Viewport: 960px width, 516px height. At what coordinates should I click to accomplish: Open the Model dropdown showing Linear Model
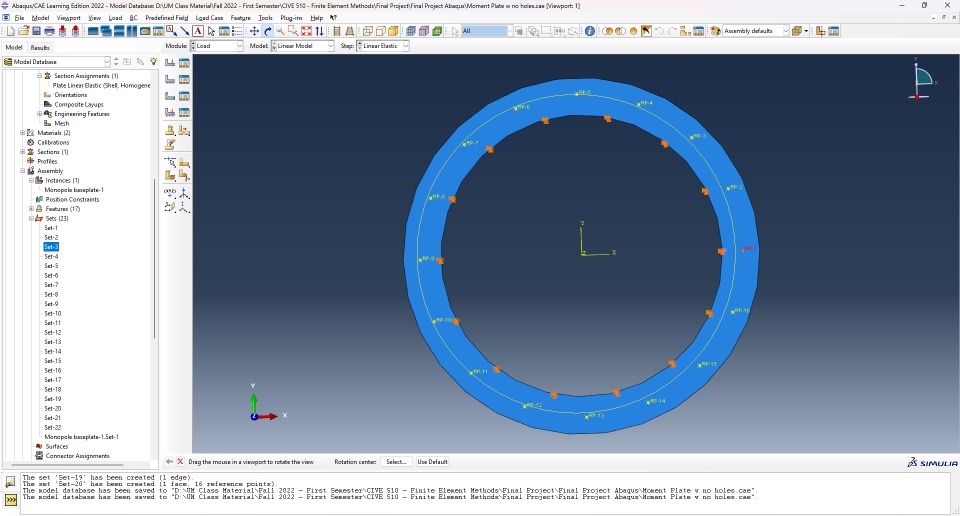point(302,46)
